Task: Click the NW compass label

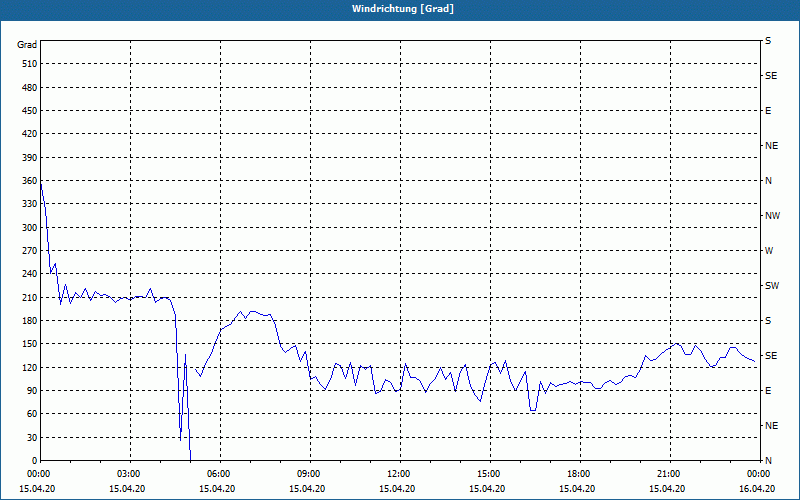Action: click(x=772, y=216)
